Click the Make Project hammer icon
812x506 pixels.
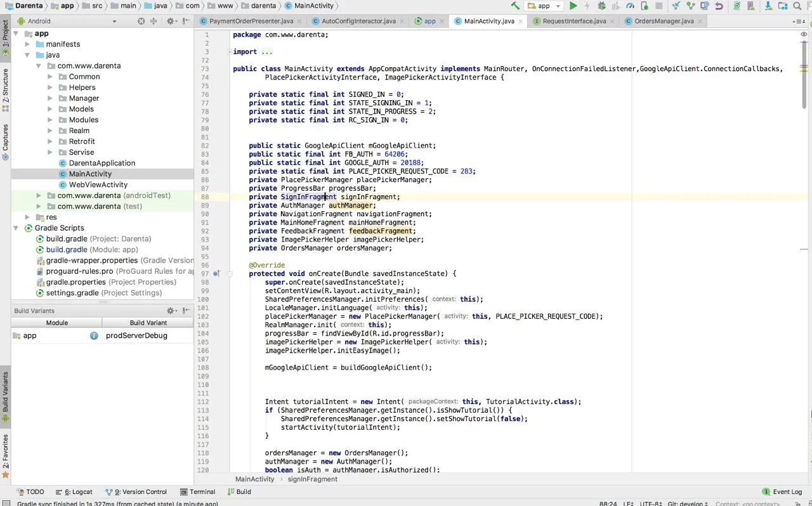tap(515, 6)
